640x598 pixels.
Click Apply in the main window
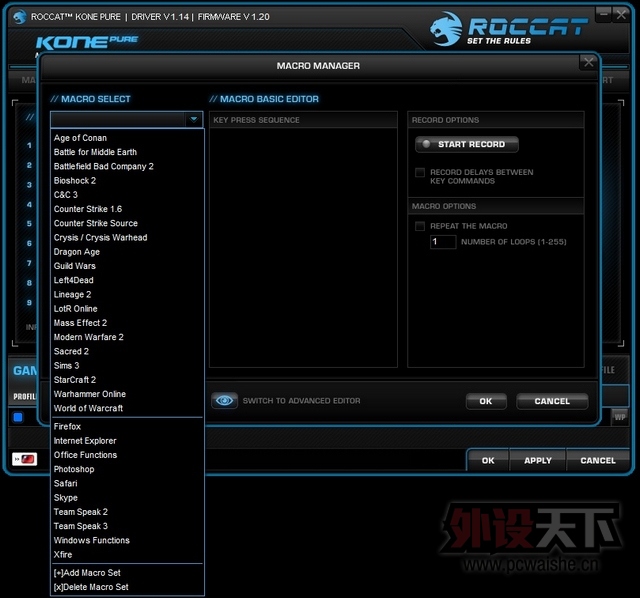(538, 460)
